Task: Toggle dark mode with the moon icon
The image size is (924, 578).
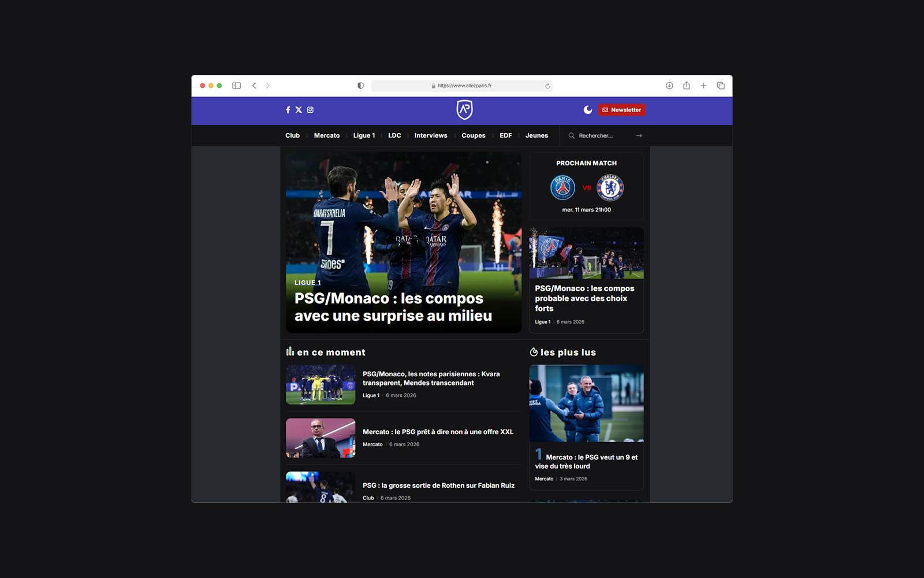Action: tap(588, 110)
